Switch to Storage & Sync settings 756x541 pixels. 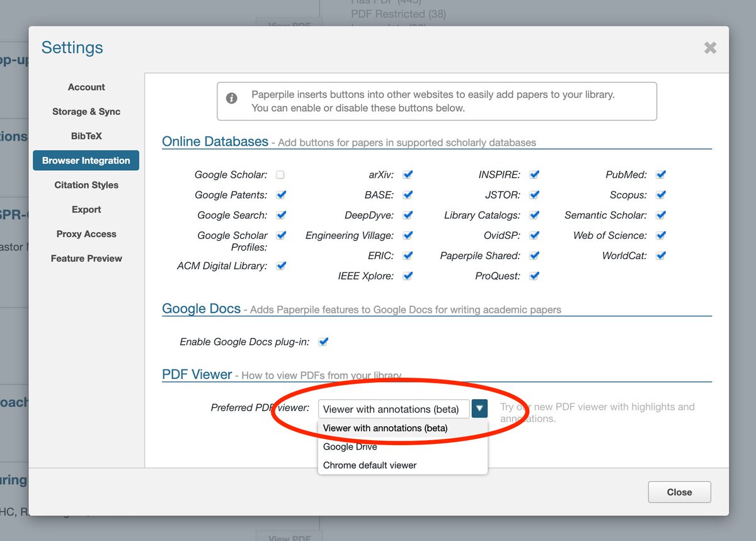tap(86, 112)
